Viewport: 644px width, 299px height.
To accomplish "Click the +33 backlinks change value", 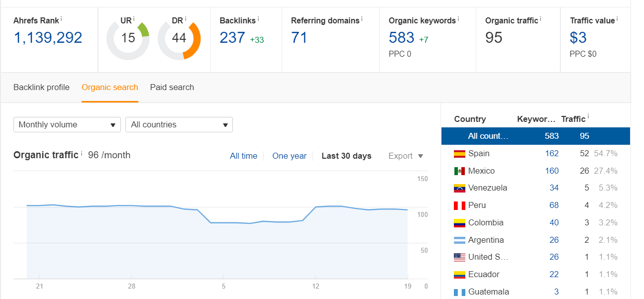I will (x=257, y=40).
